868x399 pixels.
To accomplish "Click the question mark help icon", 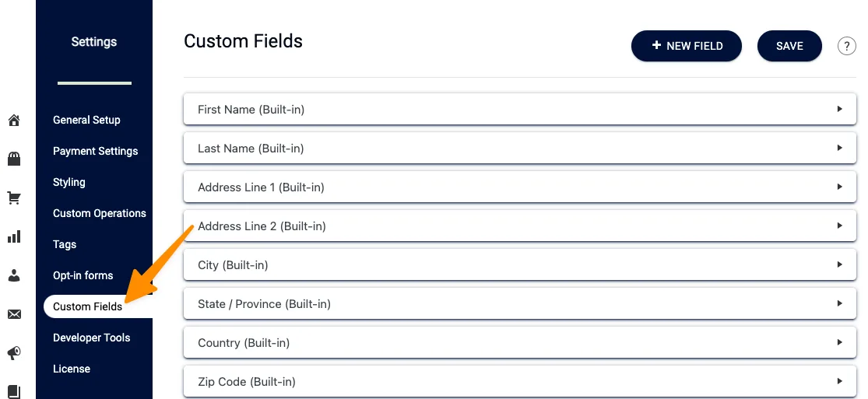I will (x=846, y=46).
